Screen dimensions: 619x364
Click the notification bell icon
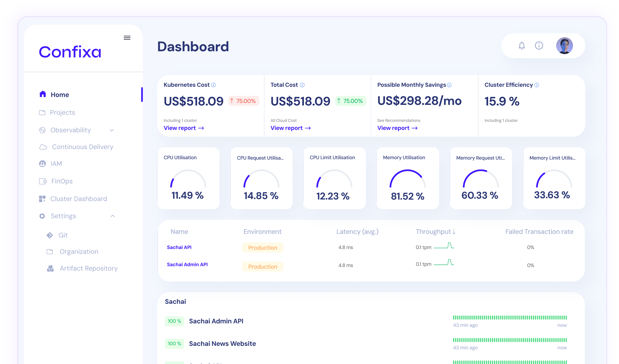click(522, 46)
